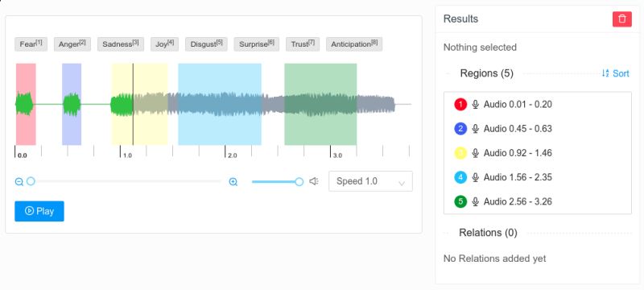The width and height of the screenshot is (644, 290).
Task: Select the Anticipation label
Action: [354, 44]
